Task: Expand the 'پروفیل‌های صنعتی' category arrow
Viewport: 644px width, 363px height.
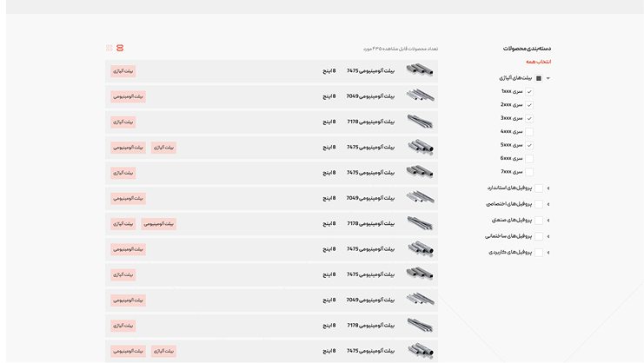Action: tap(548, 221)
